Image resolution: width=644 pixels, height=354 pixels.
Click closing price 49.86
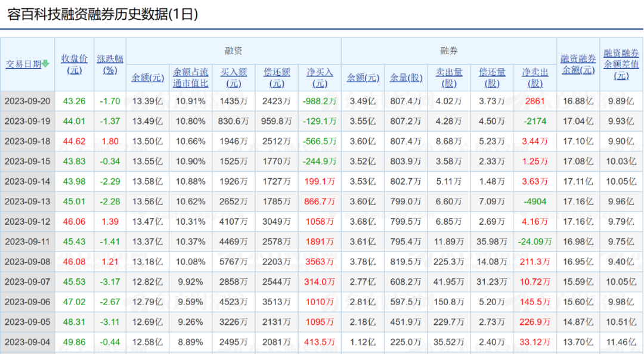(x=75, y=342)
